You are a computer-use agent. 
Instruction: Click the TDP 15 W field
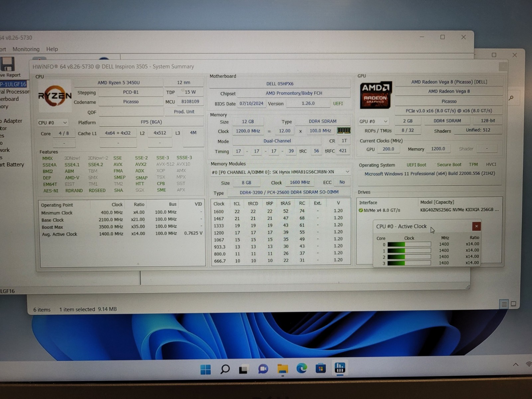pyautogui.click(x=190, y=92)
